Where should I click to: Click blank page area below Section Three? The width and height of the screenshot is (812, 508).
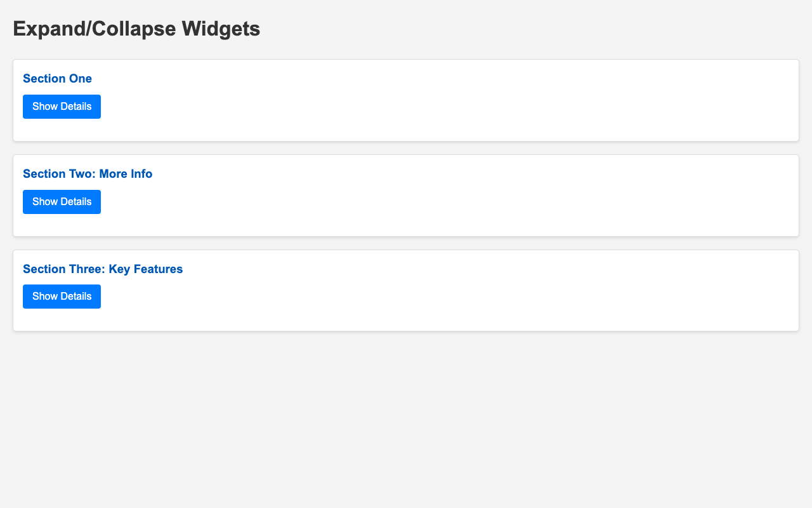406,419
